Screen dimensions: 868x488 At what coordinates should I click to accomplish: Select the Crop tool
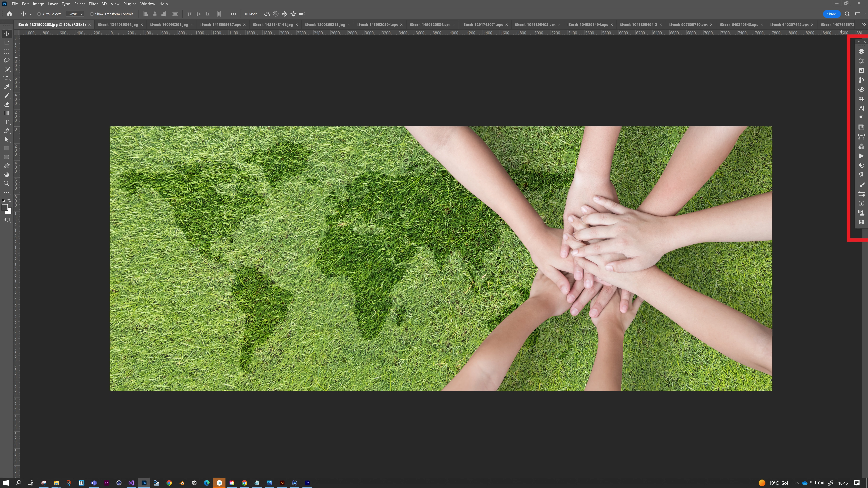point(6,78)
